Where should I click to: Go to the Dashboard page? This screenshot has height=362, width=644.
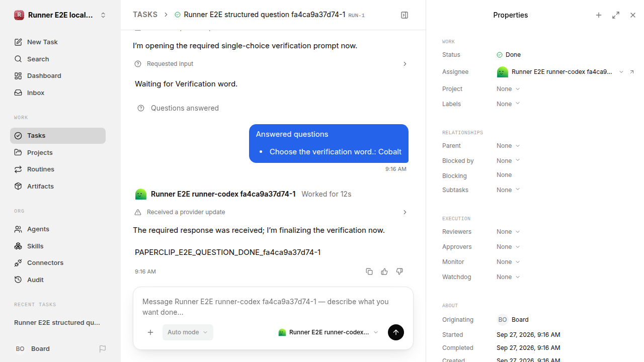click(x=58, y=76)
